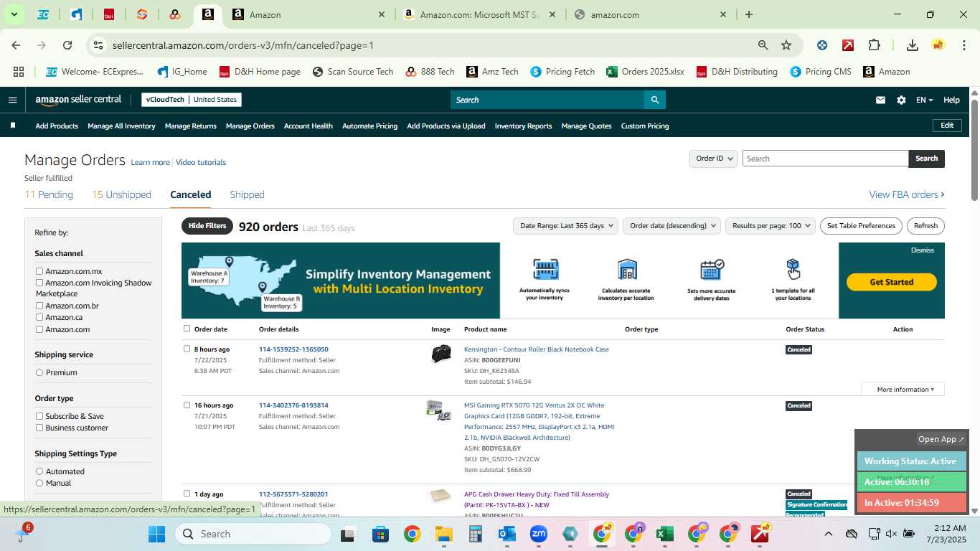Open the Seller Central settings gear
The width and height of the screenshot is (980, 551).
(901, 100)
